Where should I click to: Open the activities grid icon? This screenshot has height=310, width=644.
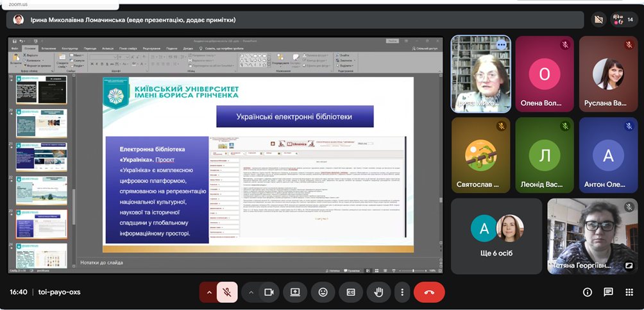[629, 292]
